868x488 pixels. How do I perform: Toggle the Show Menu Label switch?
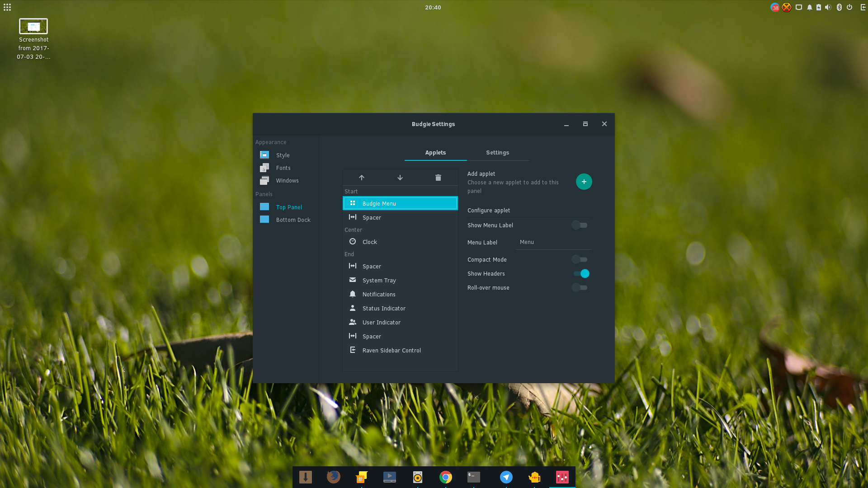pos(580,225)
